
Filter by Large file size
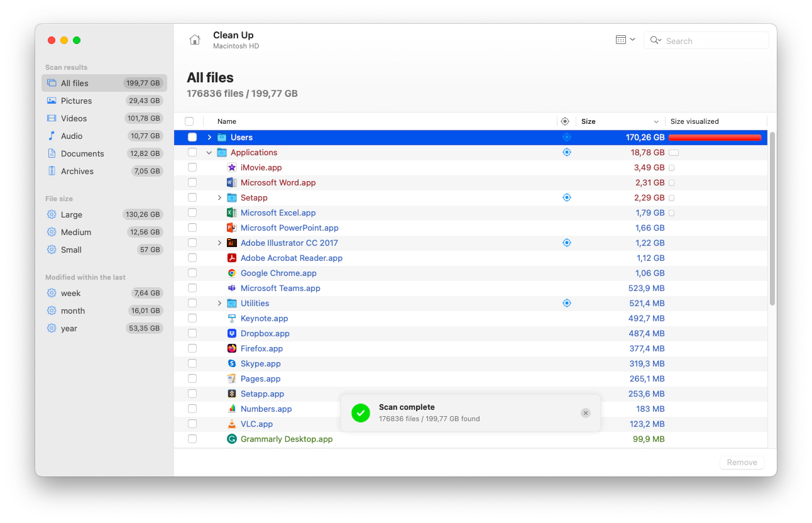[x=104, y=214]
